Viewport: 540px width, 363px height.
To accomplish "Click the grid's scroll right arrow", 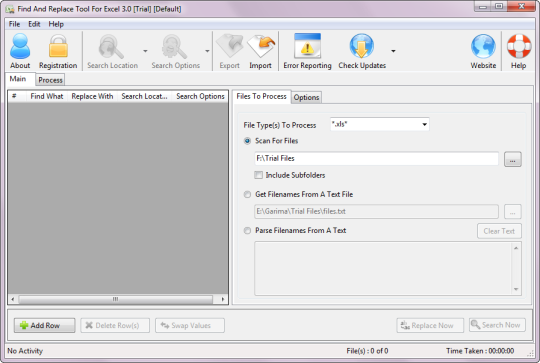I will click(x=223, y=299).
